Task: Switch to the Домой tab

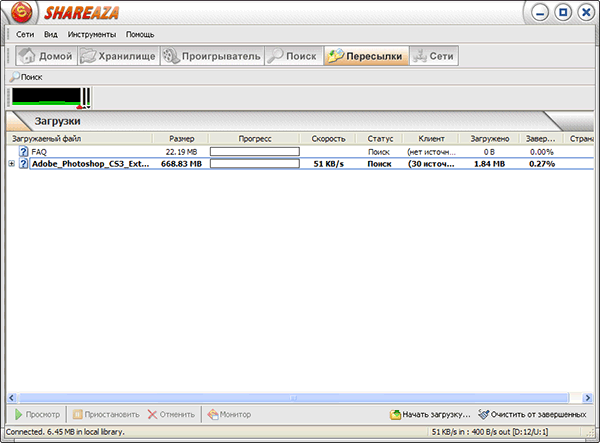Action: pos(46,56)
